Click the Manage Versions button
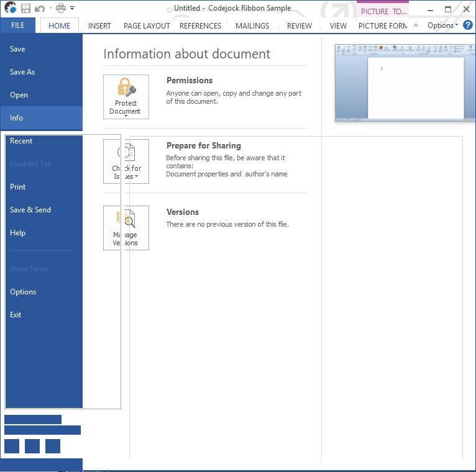This screenshot has height=472, width=476. click(126, 228)
